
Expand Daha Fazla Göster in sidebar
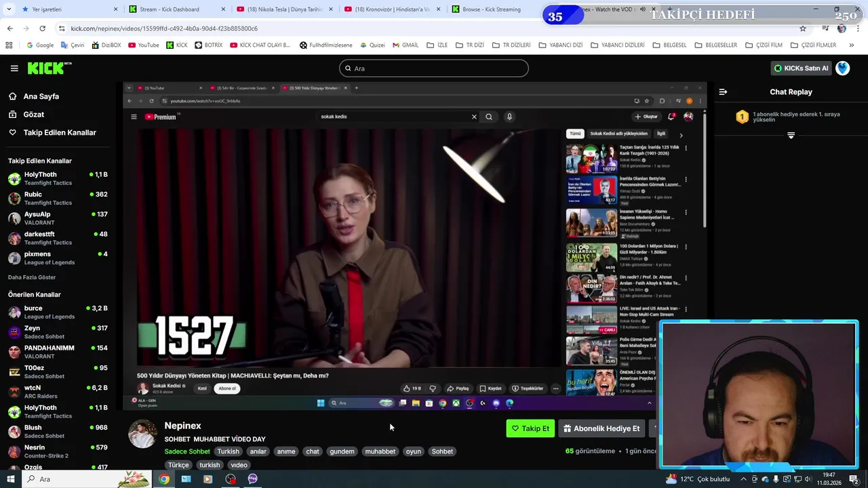pos(32,277)
